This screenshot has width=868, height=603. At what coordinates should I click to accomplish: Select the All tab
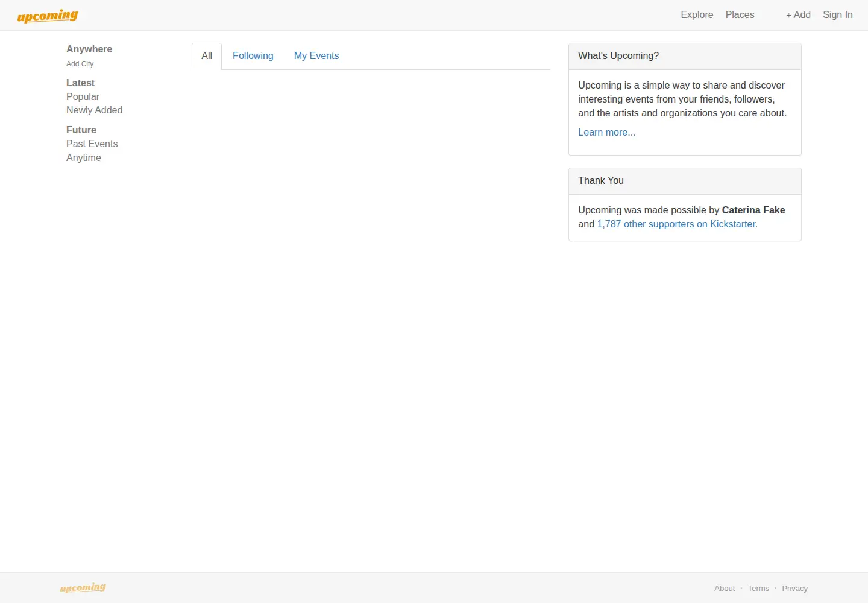(x=207, y=56)
